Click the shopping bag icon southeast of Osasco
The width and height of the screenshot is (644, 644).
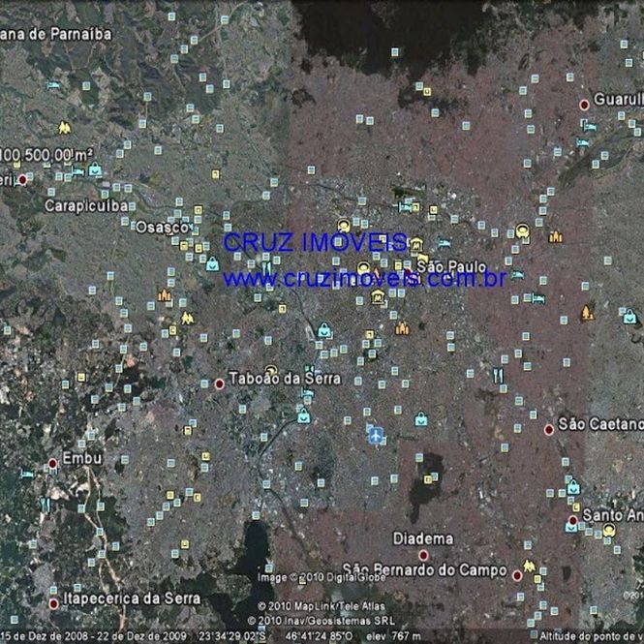(x=212, y=263)
